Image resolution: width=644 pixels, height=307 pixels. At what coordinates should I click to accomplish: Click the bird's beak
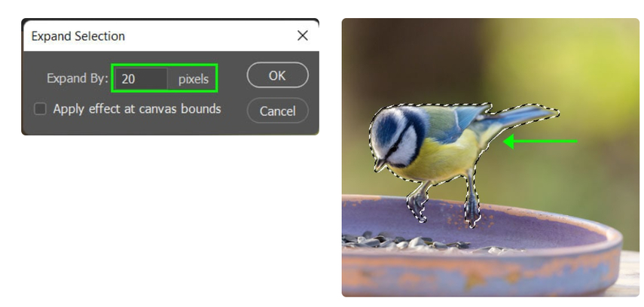(379, 165)
